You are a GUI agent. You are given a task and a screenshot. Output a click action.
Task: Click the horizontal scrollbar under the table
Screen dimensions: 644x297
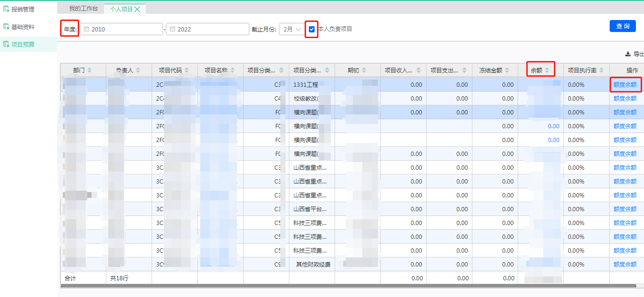(x=348, y=286)
